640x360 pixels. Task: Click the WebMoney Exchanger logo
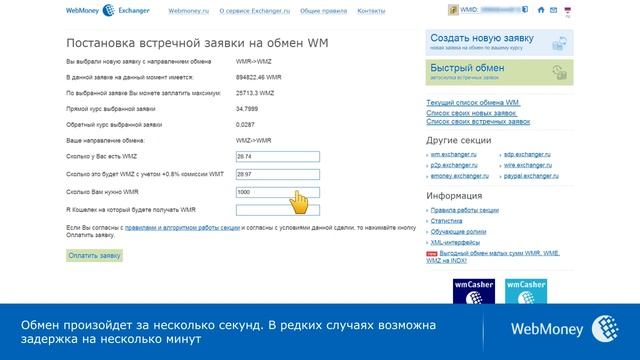[108, 10]
